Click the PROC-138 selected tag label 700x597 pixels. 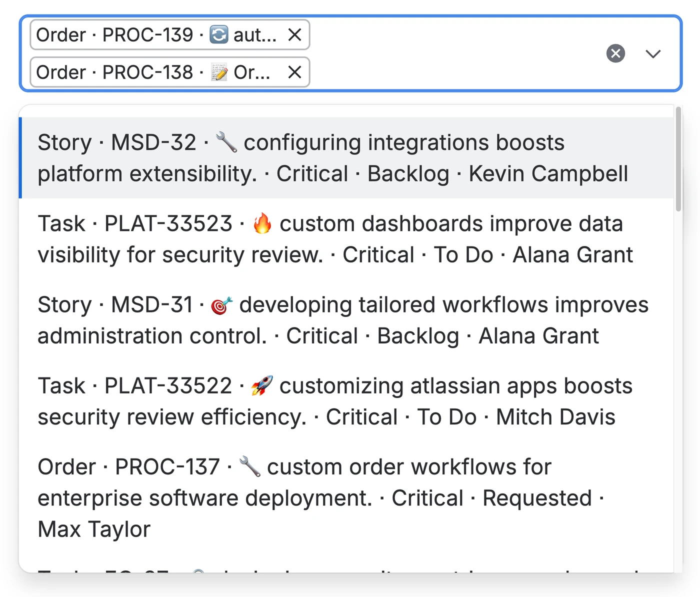[x=153, y=72]
